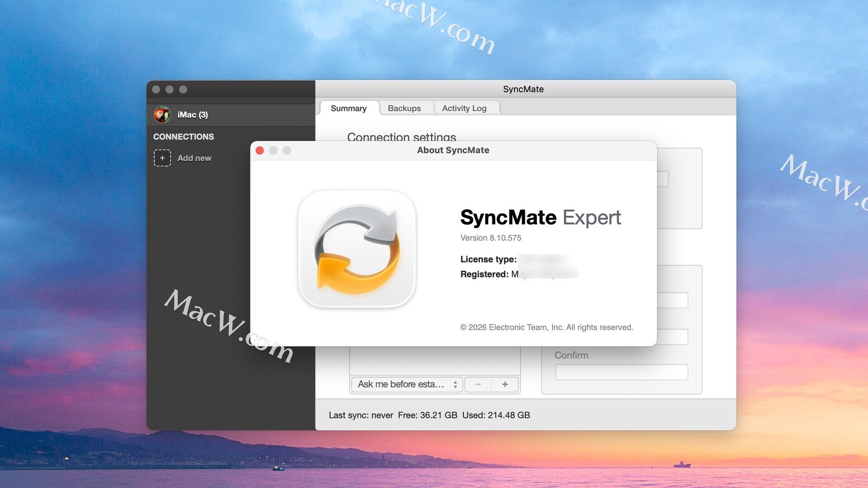This screenshot has width=868, height=488.
Task: Click the field just above Confirm label
Action: tap(672, 337)
